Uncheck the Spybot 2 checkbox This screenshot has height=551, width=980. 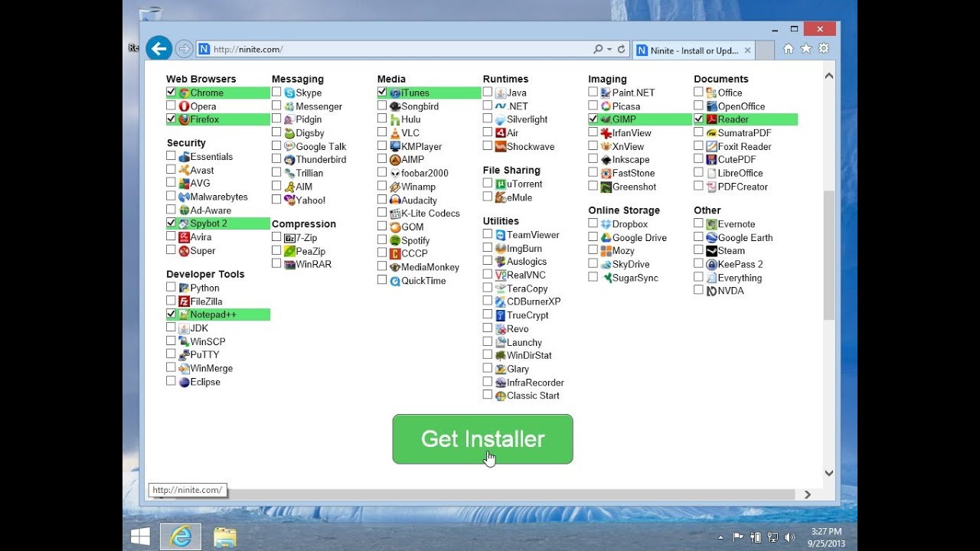(x=171, y=223)
